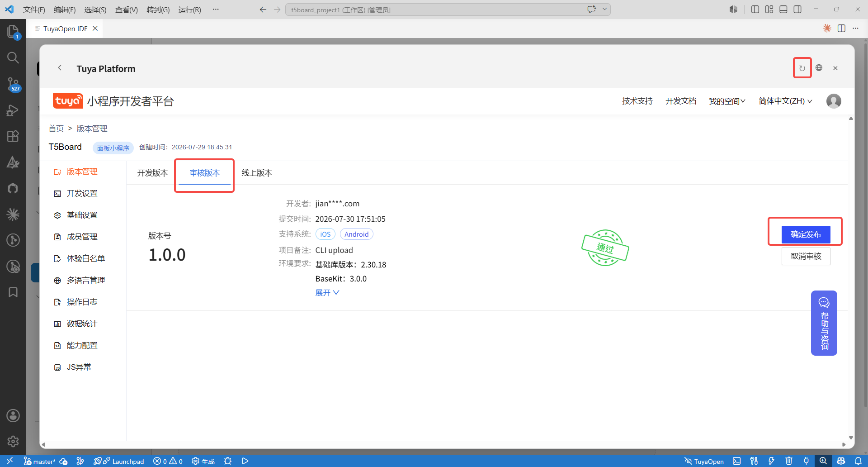Select 体验白名单 in the sidebar
Image resolution: width=868 pixels, height=467 pixels.
click(80, 258)
